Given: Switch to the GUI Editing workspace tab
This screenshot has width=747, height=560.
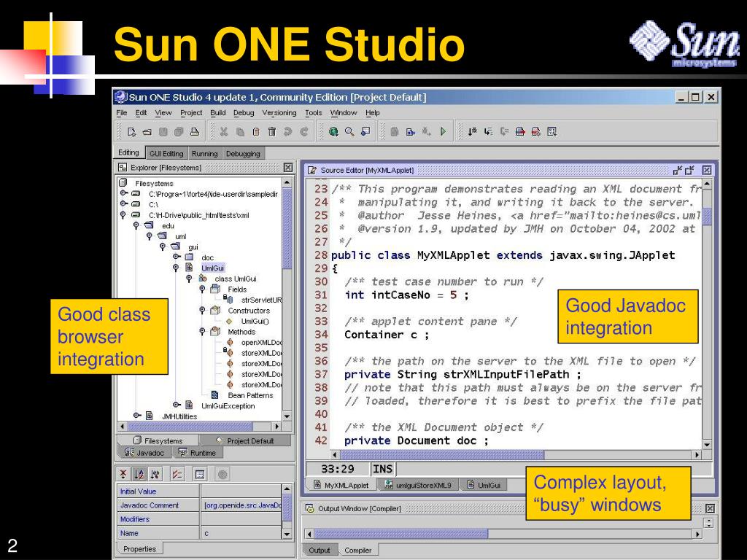Looking at the screenshot, I should (x=166, y=153).
